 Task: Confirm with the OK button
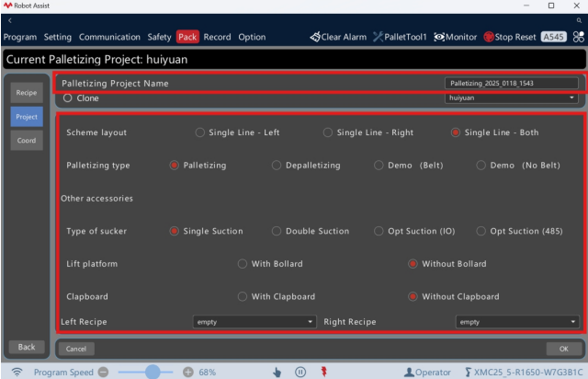point(564,349)
